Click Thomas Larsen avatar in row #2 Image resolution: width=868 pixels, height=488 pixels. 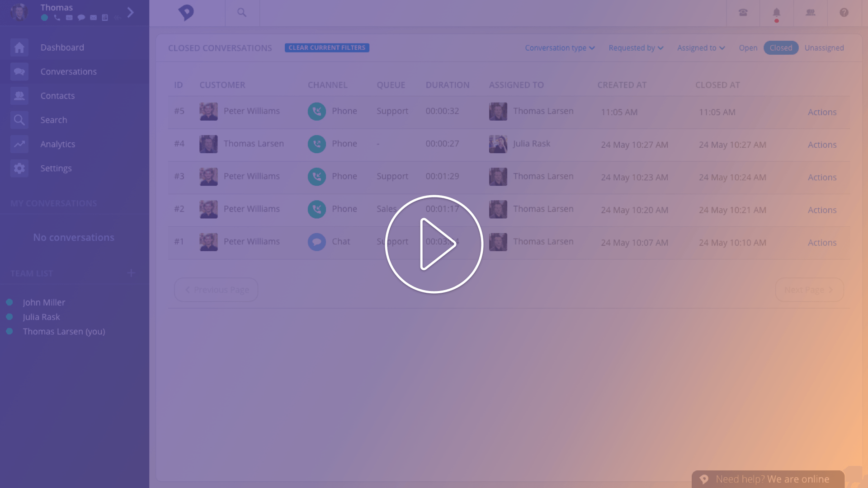pos(498,209)
